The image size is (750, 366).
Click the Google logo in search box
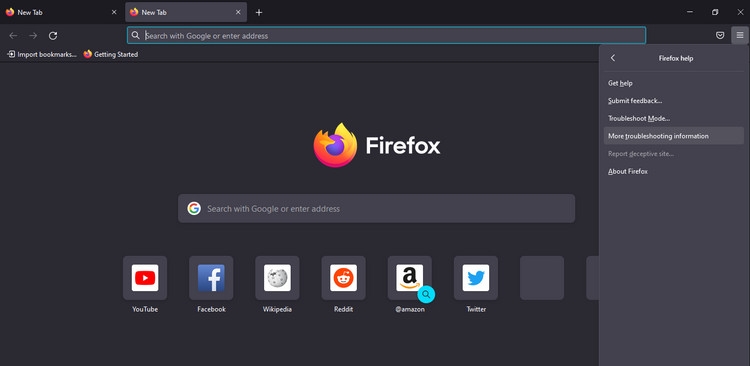(194, 209)
